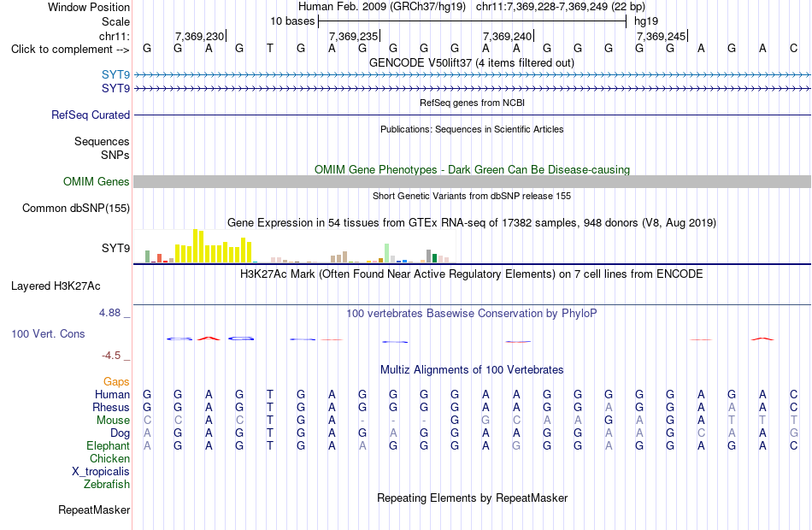The width and height of the screenshot is (812, 530).
Task: Open the SYT9 GTEx expression bar chart
Action: [295, 246]
